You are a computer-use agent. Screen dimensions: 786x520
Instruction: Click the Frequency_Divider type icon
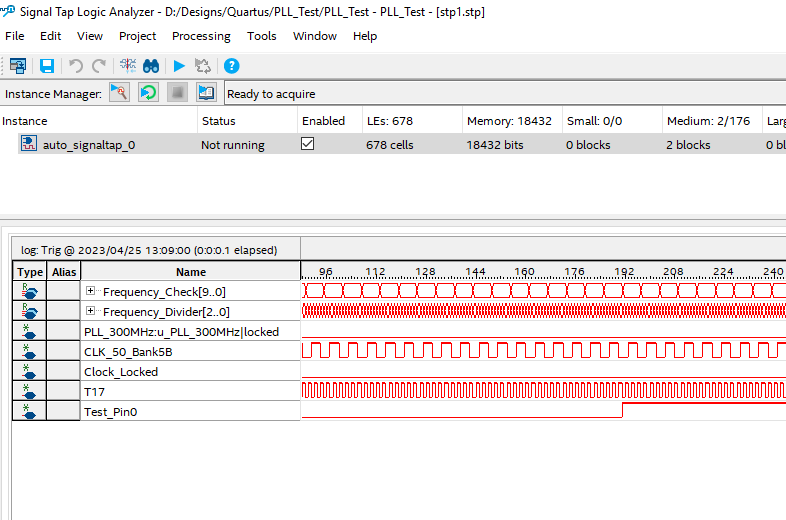click(x=29, y=311)
